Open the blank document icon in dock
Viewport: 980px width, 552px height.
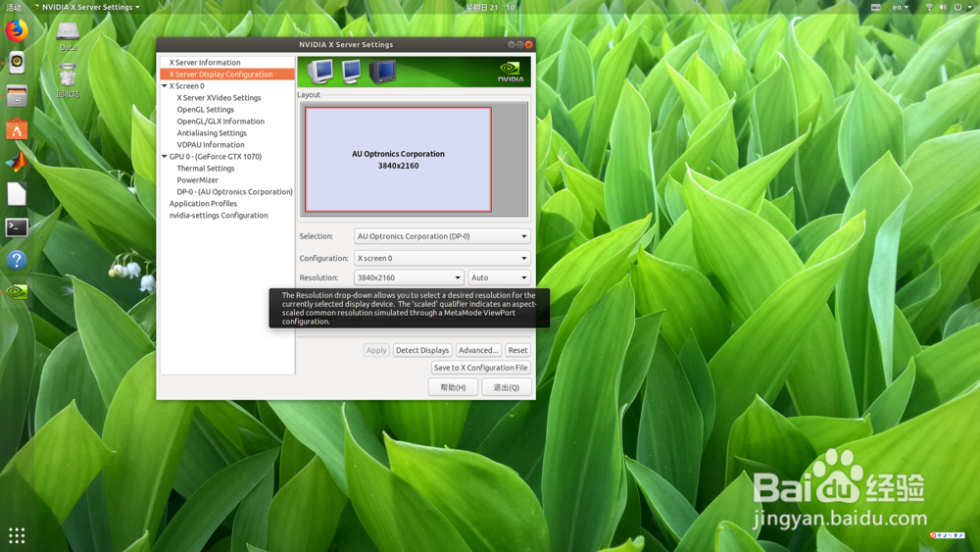click(17, 194)
